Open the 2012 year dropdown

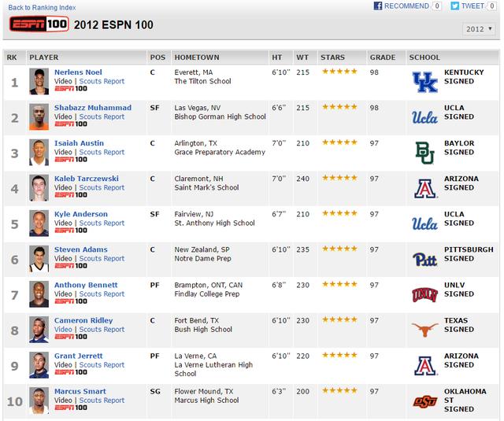click(x=479, y=29)
